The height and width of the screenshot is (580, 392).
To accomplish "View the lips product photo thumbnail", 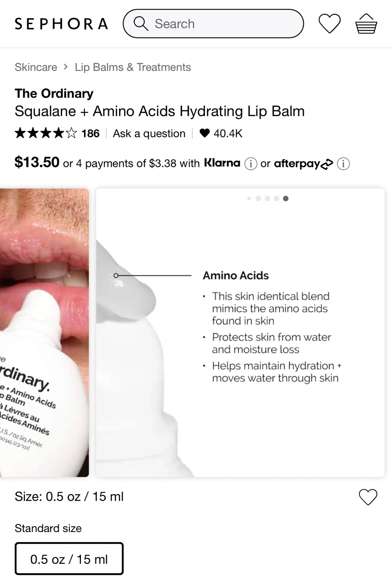I will point(44,333).
